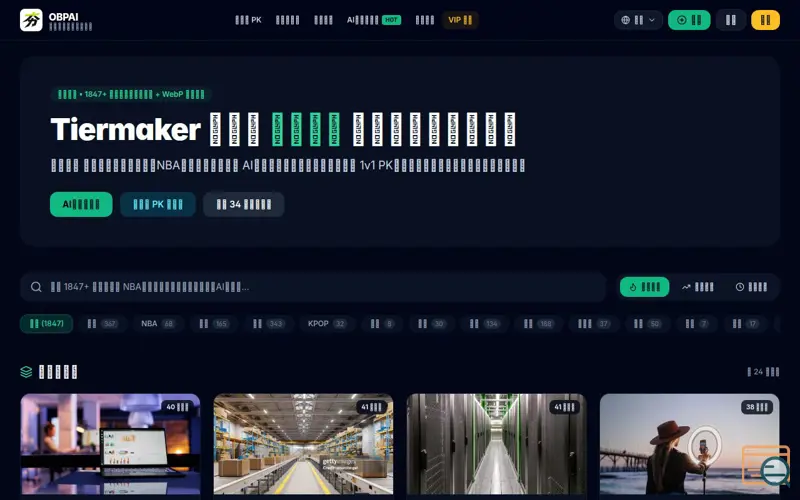The image size is (800, 500).
Task: Open the warehouse conveyor thumbnail card
Action: tap(304, 446)
